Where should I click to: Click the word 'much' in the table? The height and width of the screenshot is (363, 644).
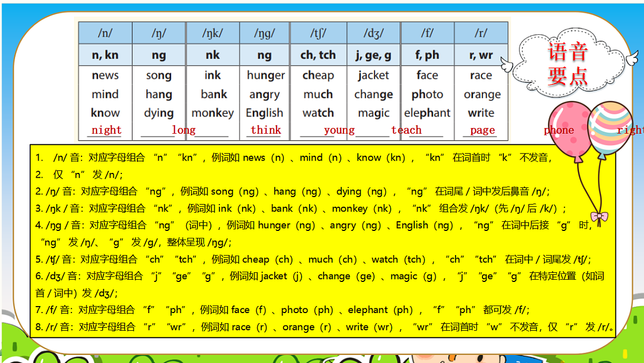click(x=318, y=95)
